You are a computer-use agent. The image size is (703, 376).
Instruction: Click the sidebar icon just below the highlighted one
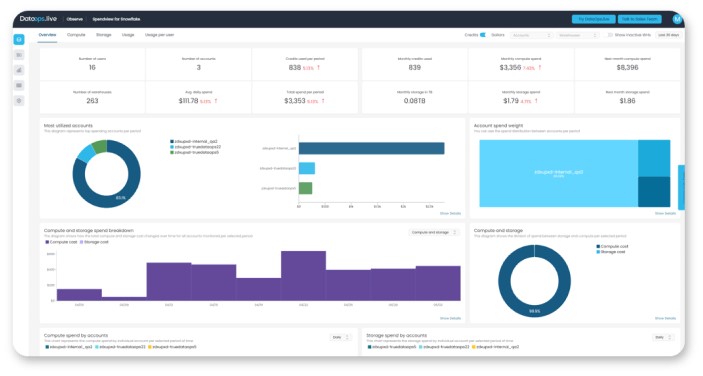(19, 55)
